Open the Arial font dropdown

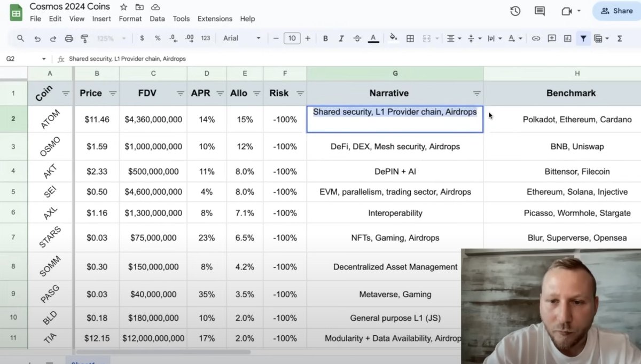(242, 38)
